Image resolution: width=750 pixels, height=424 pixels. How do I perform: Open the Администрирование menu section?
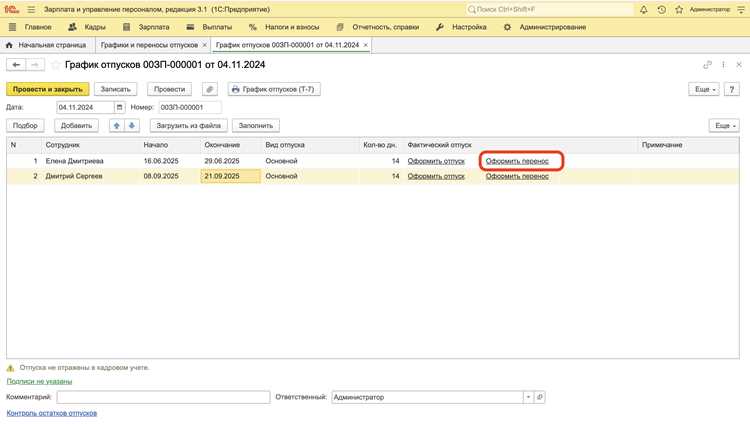[x=552, y=27]
